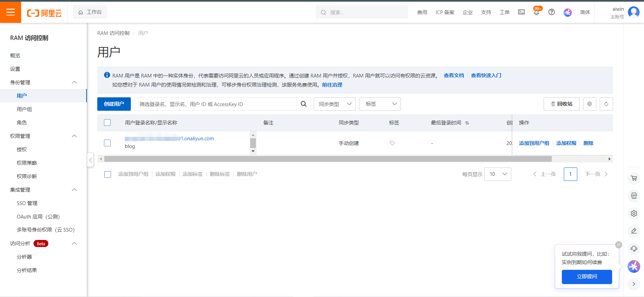Focus the top global search box
The width and height of the screenshot is (644, 297).
coord(362,12)
